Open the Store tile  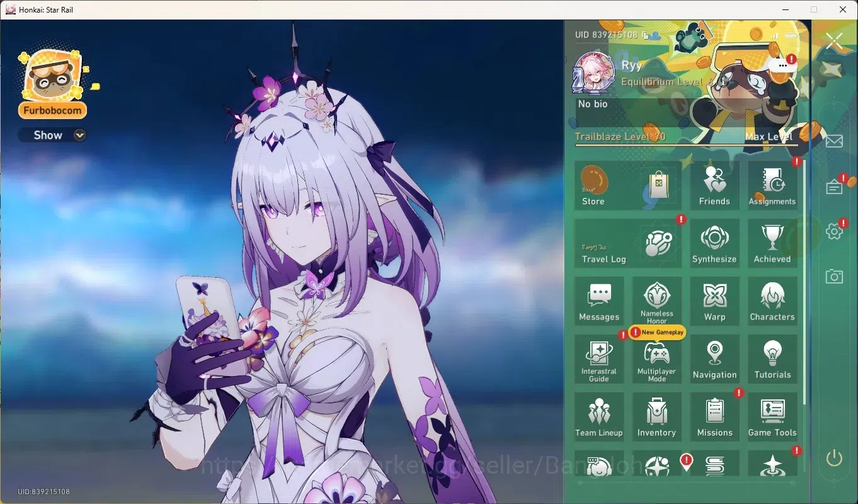tap(628, 185)
